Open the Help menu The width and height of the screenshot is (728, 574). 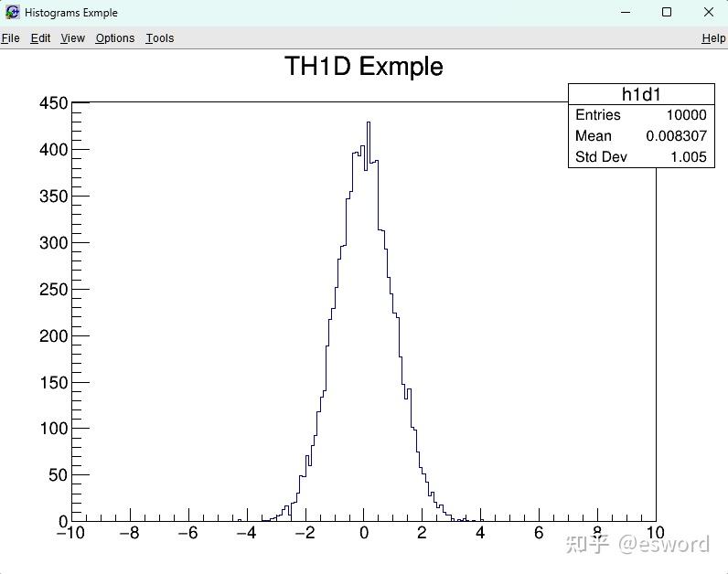pos(713,38)
